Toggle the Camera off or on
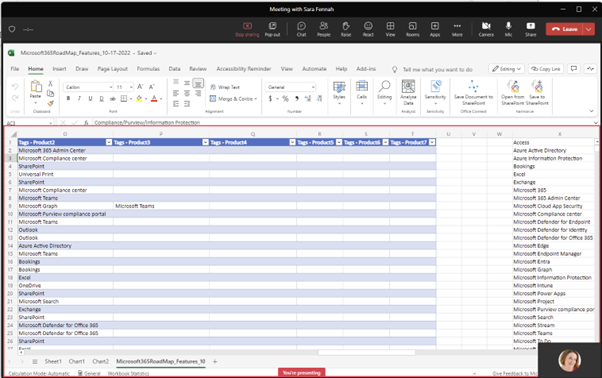Image resolution: width=602 pixels, height=378 pixels. 486,26
